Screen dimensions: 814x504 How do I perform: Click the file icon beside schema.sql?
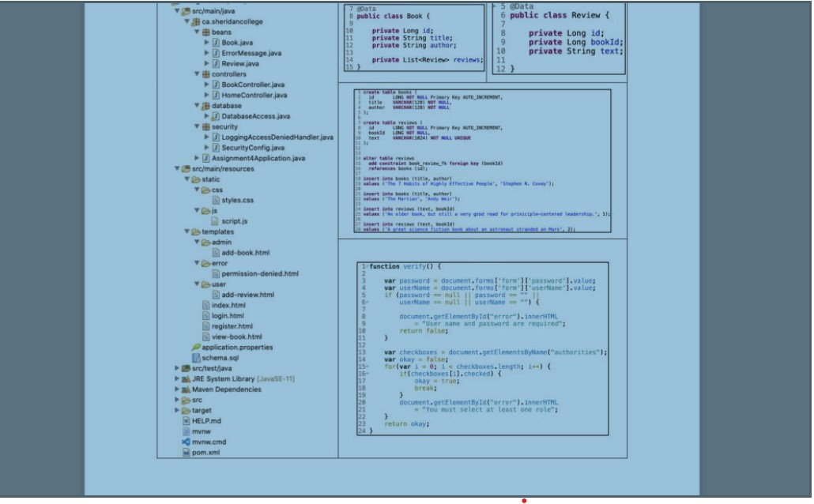[x=195, y=357]
